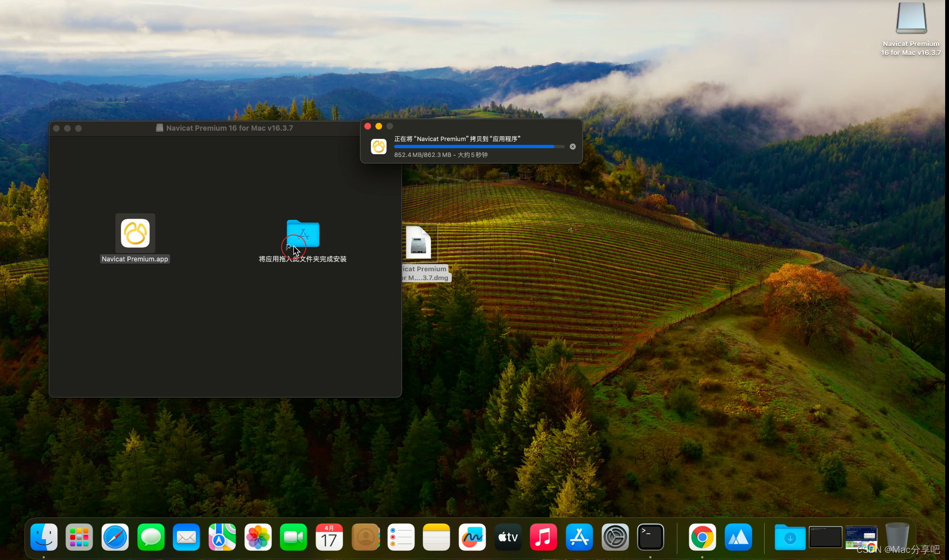949x560 pixels.
Task: Open Google Chrome from the Dock
Action: tap(702, 537)
